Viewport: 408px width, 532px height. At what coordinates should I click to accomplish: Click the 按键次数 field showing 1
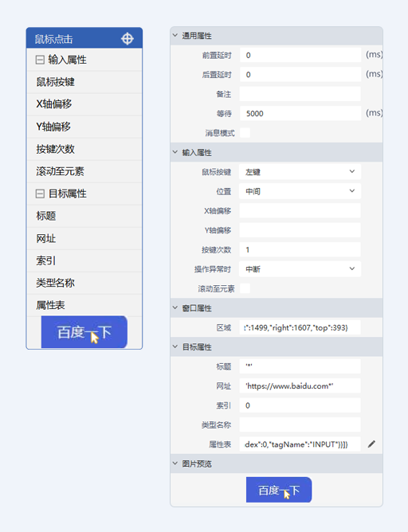coord(300,250)
